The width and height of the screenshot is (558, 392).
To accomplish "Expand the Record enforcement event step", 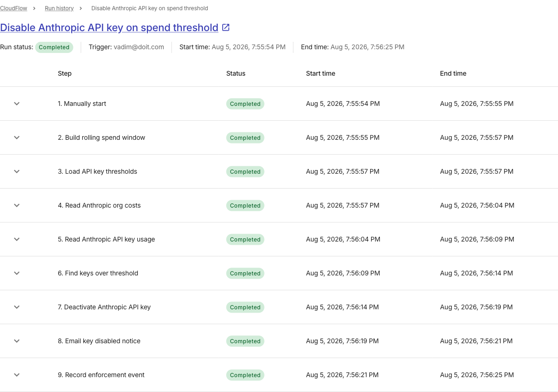I will click(x=17, y=375).
